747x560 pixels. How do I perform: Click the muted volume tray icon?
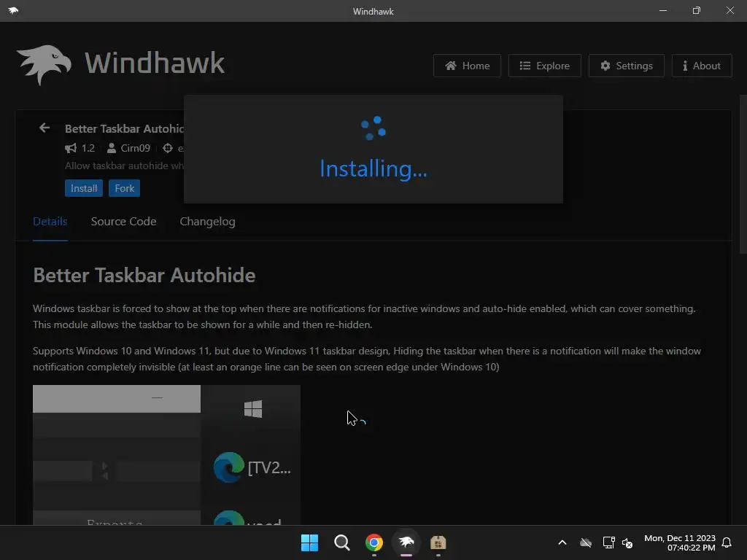tap(627, 542)
